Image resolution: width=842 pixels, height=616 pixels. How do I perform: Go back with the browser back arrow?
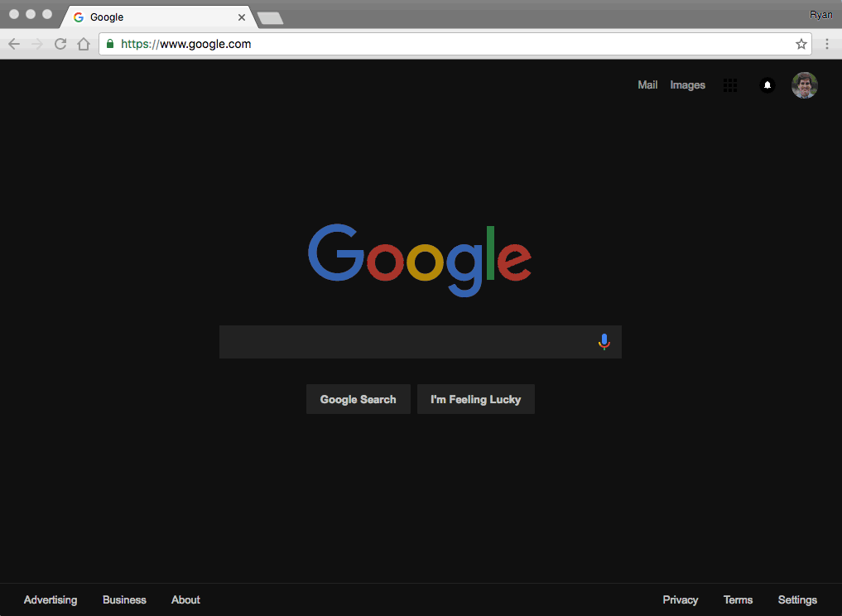click(x=14, y=44)
